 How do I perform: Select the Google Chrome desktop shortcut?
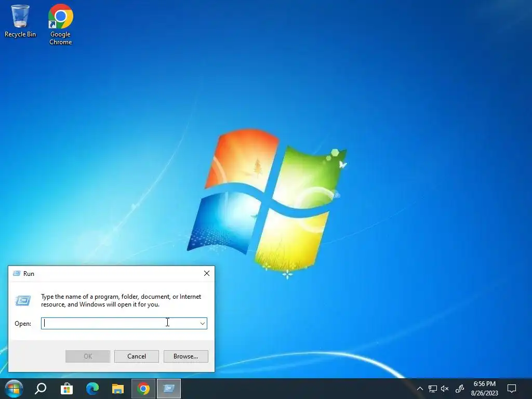(60, 24)
